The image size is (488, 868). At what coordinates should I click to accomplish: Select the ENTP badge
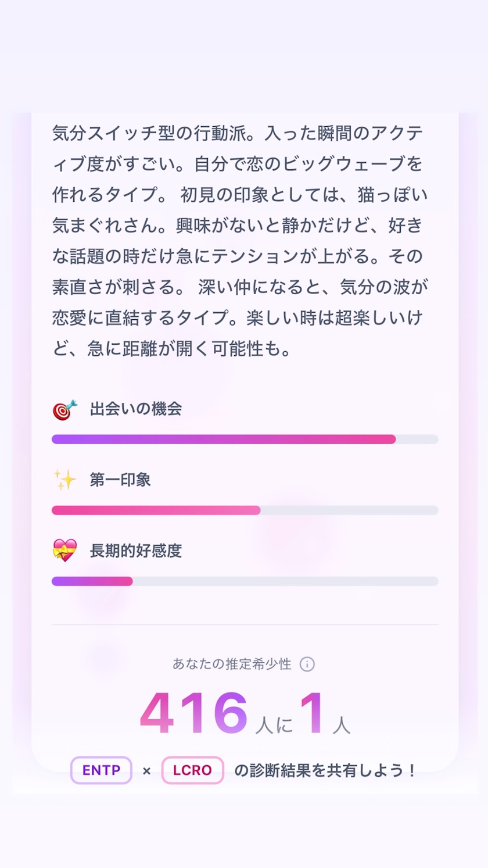(101, 770)
